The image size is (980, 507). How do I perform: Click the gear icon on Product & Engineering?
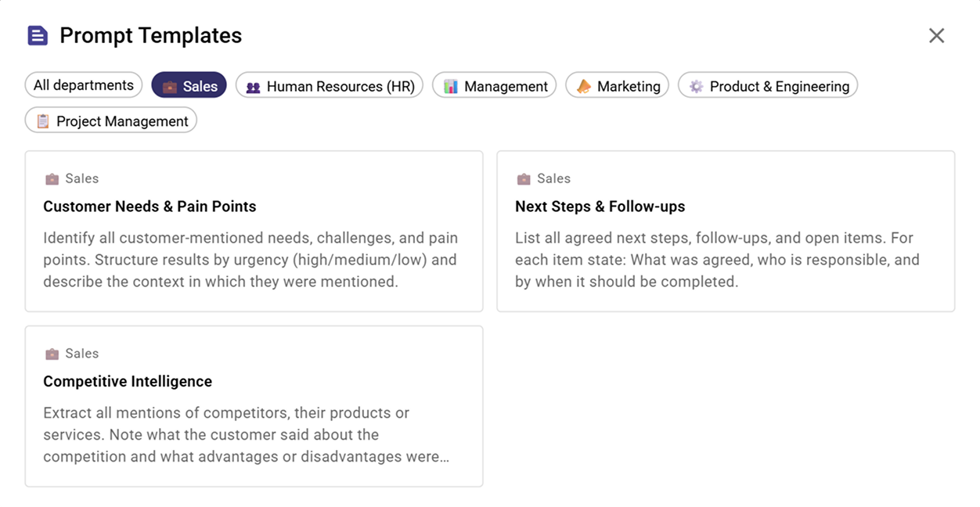(x=696, y=85)
